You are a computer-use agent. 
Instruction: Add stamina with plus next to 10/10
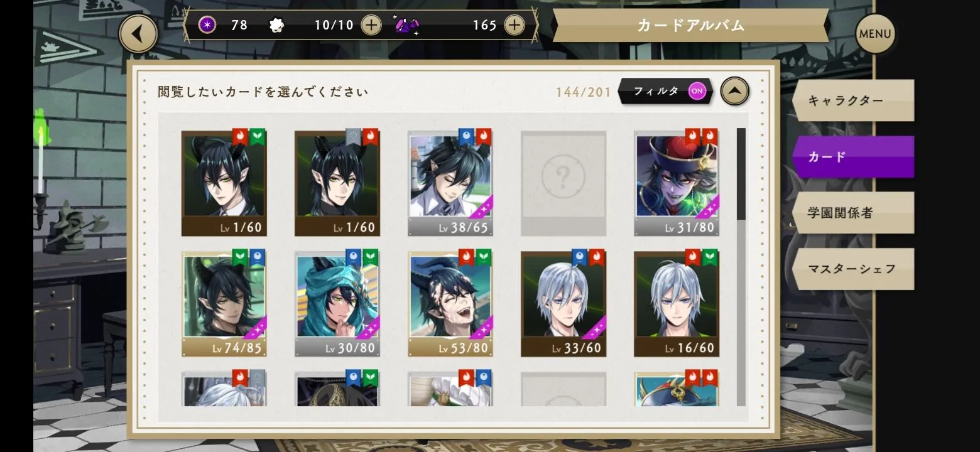pos(371,25)
